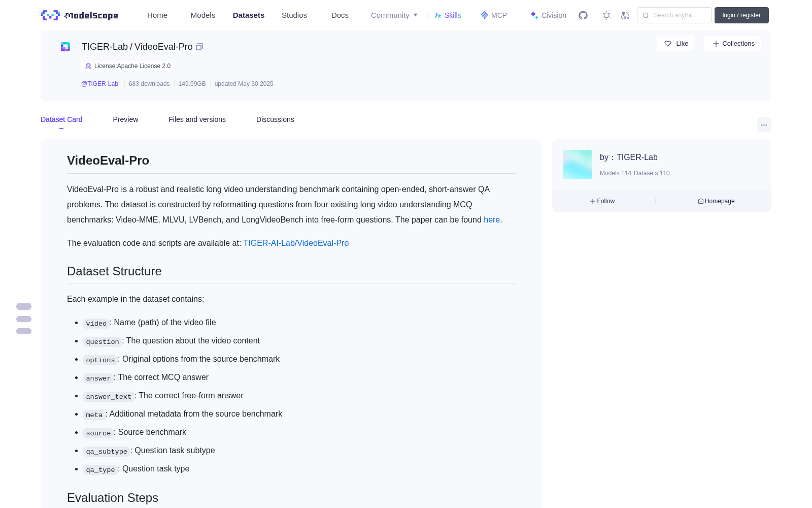Open the MCP nav item

point(493,15)
